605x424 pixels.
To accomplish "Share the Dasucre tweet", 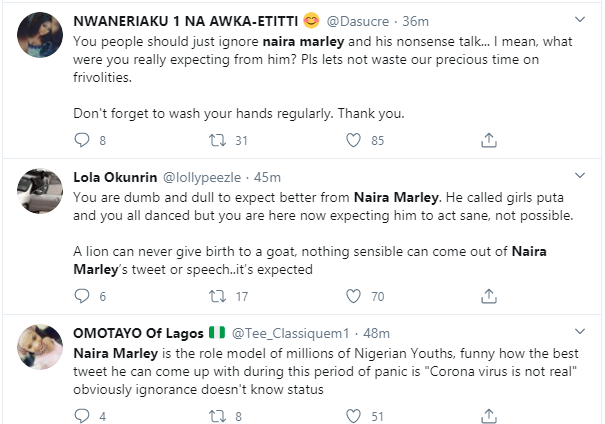I will (488, 140).
